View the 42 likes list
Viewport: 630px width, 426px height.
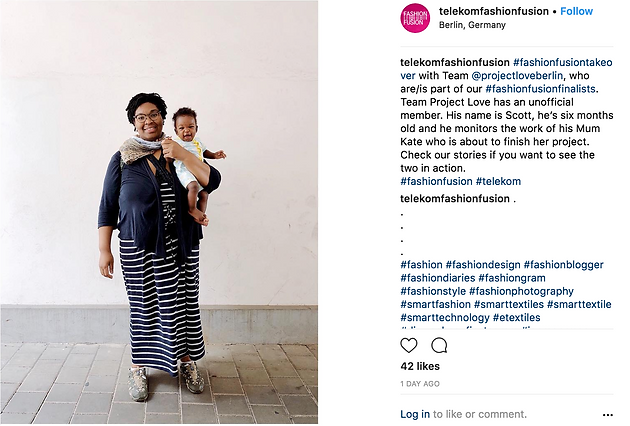420,366
